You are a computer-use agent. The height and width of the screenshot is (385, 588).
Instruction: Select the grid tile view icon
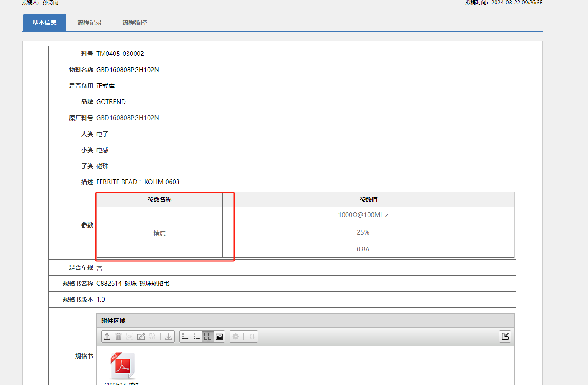click(x=208, y=336)
